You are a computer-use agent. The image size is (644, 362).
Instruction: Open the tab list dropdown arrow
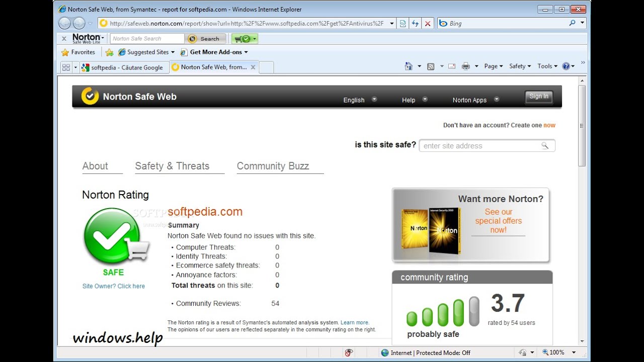(75, 67)
